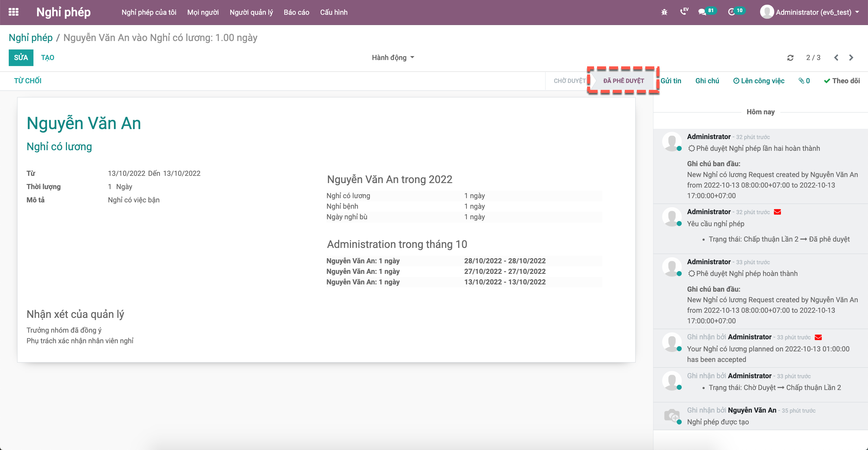The height and width of the screenshot is (450, 868).
Task: Click the Gửi tin button
Action: [671, 81]
